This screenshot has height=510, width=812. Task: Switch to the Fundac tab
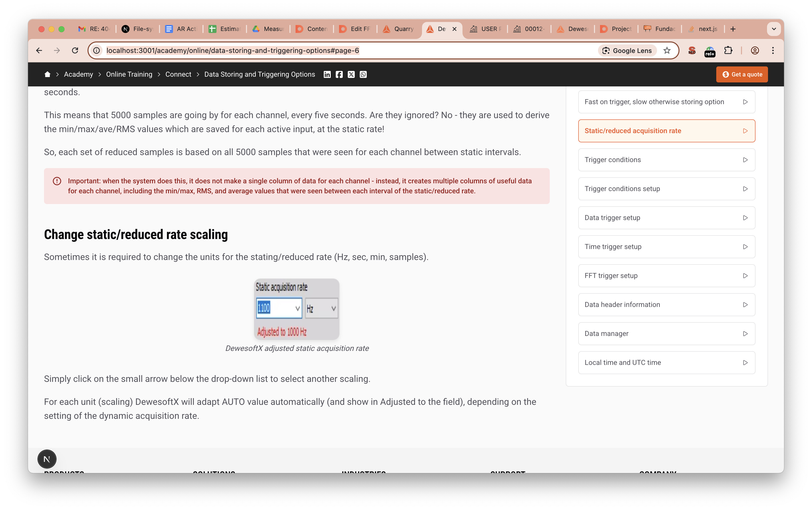coord(659,29)
